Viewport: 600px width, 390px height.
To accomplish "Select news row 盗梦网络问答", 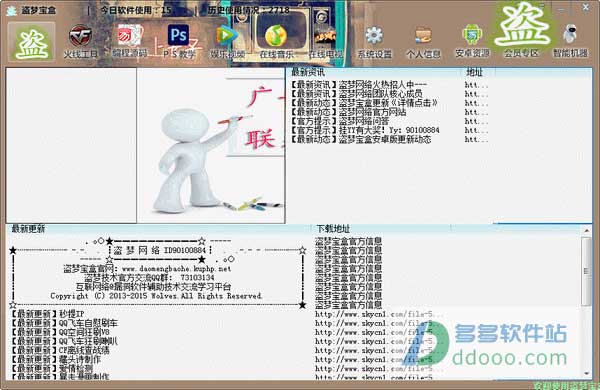I will (x=340, y=121).
